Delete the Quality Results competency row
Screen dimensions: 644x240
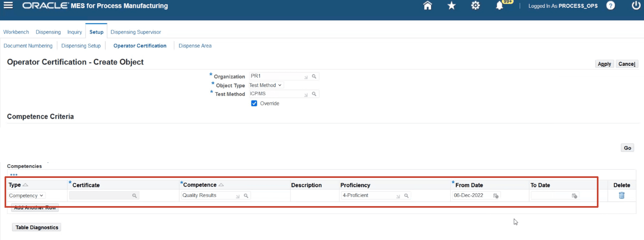coord(621,195)
